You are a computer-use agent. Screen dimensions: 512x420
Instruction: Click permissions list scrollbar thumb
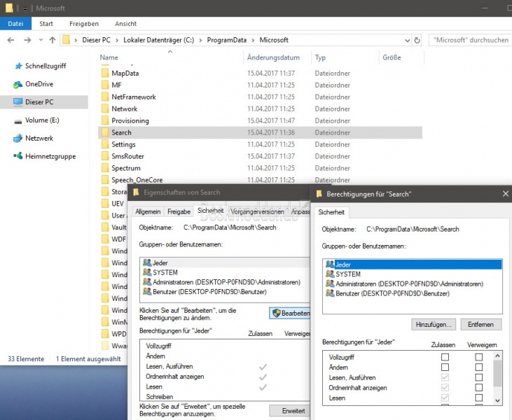click(x=497, y=374)
